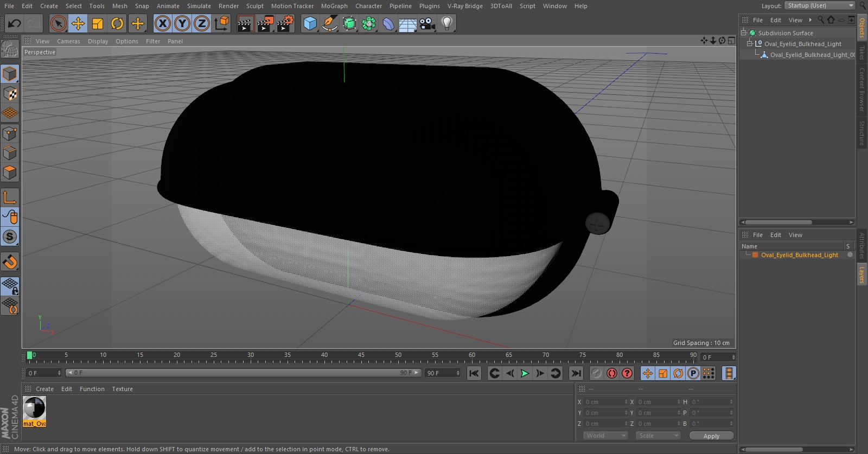Open the spline pen tool
Image resolution: width=868 pixels, height=454 pixels.
point(329,23)
